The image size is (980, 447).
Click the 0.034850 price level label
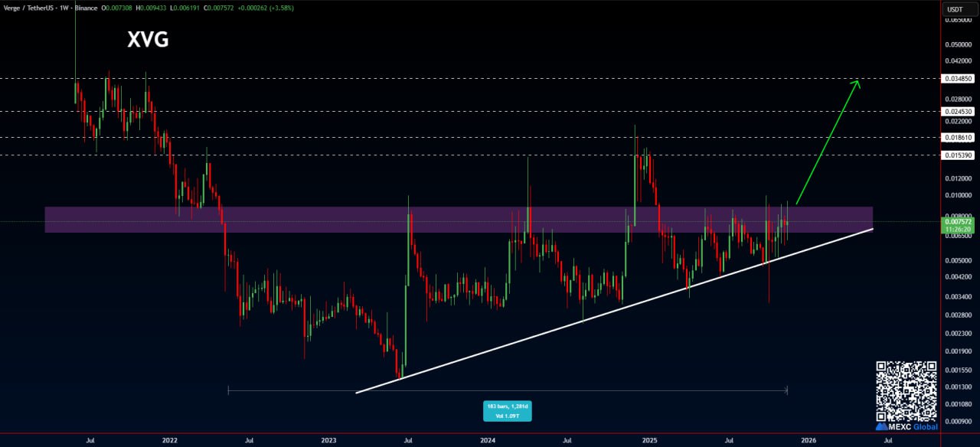pyautogui.click(x=959, y=78)
